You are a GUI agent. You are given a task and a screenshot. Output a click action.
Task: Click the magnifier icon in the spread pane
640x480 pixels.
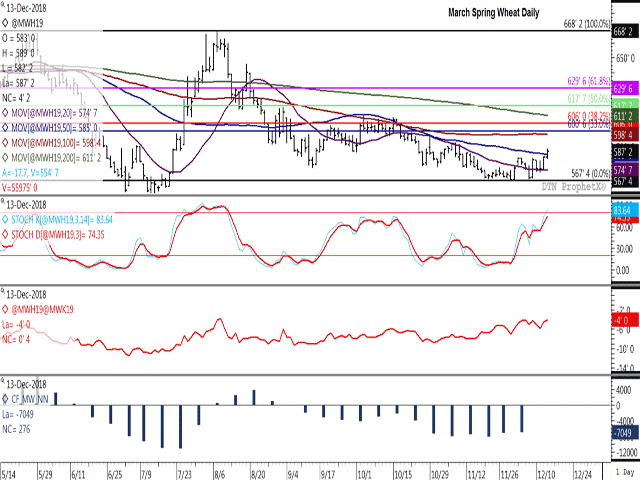[x=3, y=292]
